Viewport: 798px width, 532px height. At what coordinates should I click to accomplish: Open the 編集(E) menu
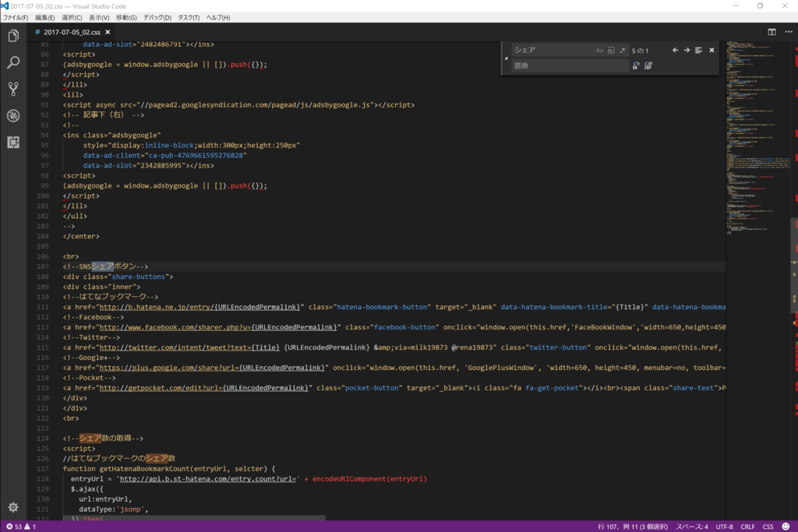coord(44,17)
